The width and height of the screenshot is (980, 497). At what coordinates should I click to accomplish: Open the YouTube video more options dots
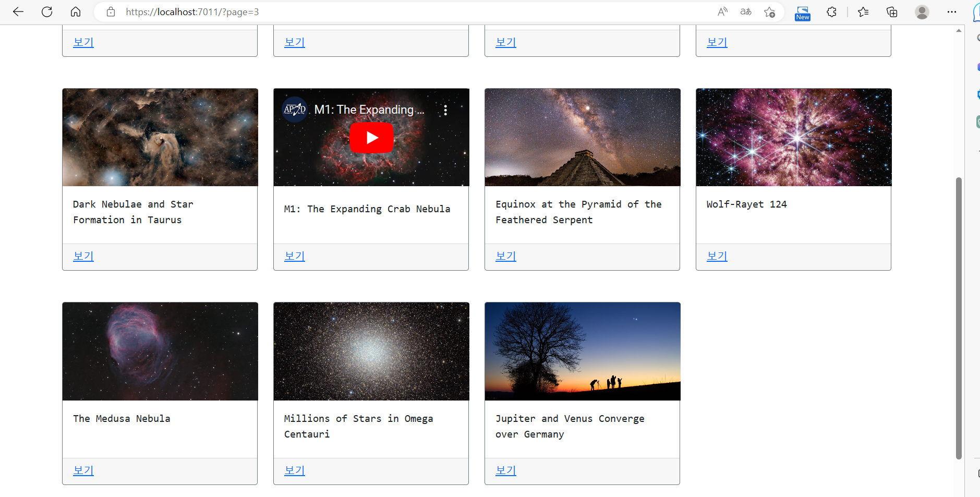point(445,110)
